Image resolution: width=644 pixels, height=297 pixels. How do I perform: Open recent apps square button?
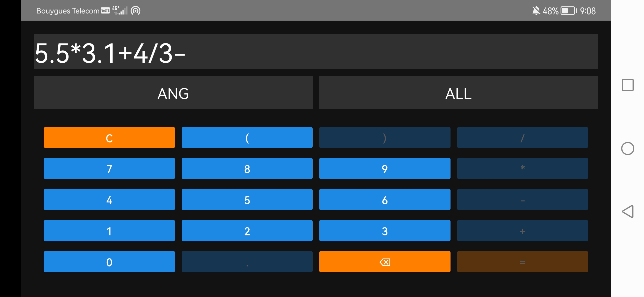pos(627,85)
